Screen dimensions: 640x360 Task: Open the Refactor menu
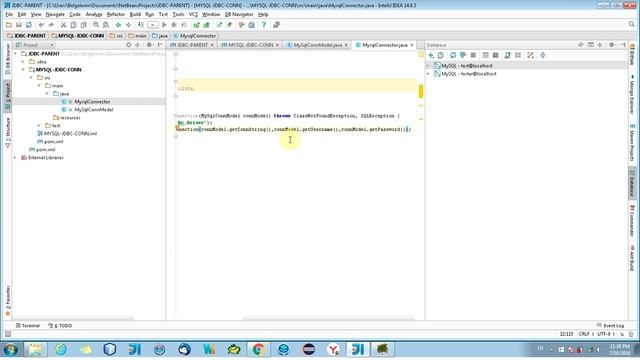click(116, 14)
